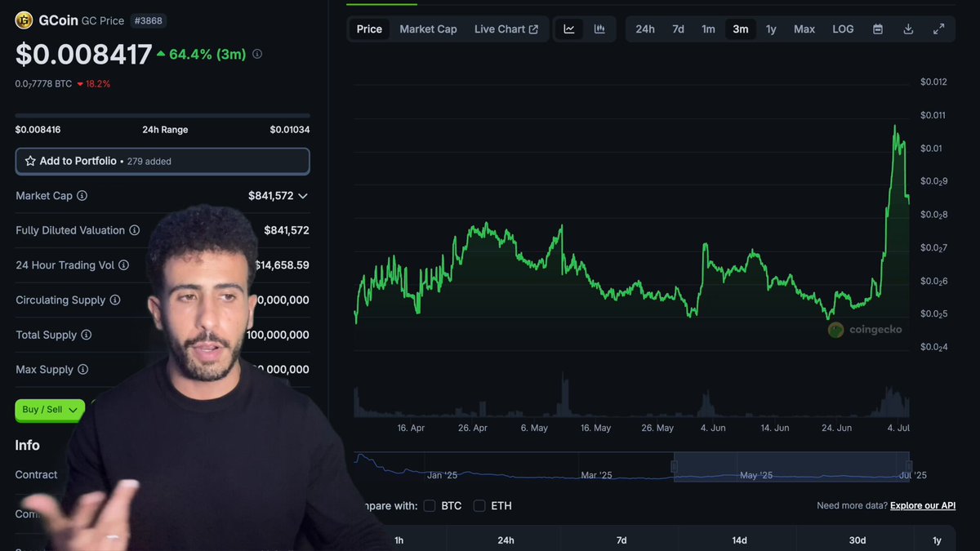Click the GCoin logo icon
This screenshot has width=980, height=551.
point(24,20)
